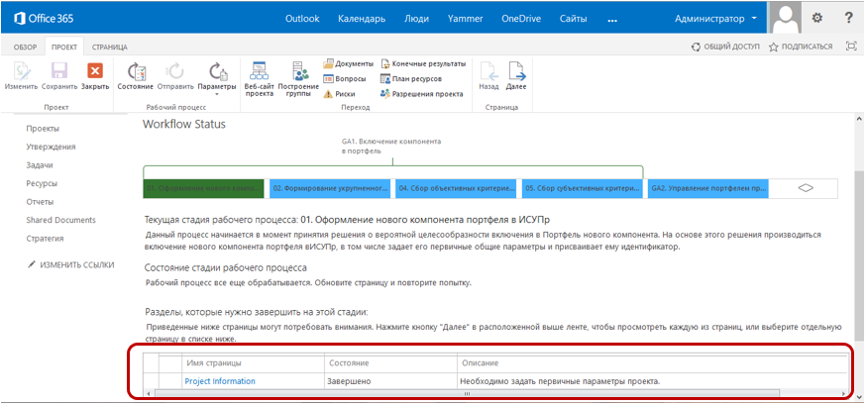
Task: Go to Люди in top navigation
Action: (416, 18)
